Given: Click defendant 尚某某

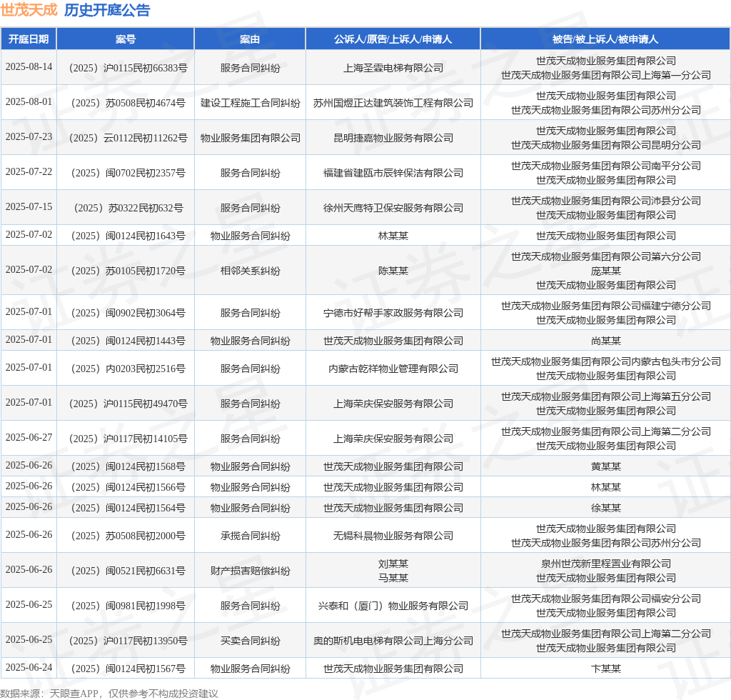Looking at the screenshot, I should click(x=605, y=341).
